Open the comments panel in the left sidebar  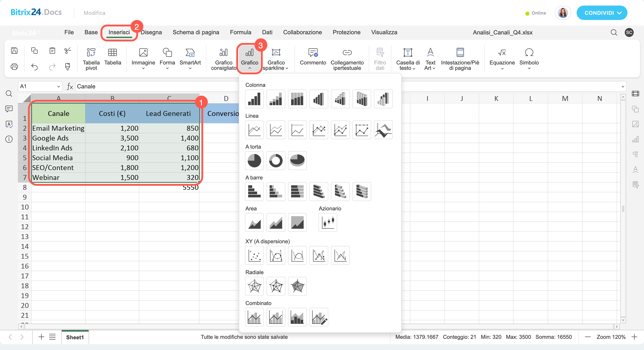coord(9,109)
